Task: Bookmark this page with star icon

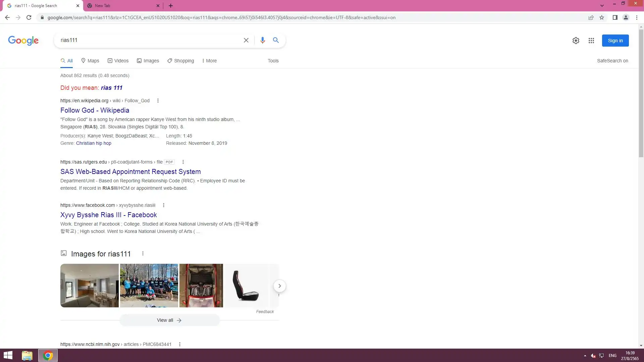Action: pos(602,17)
